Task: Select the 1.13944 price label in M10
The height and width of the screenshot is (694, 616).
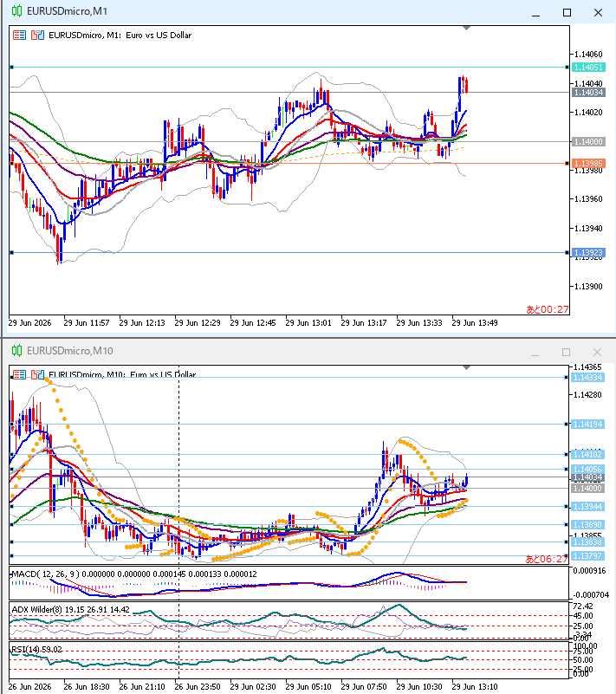Action: point(588,506)
